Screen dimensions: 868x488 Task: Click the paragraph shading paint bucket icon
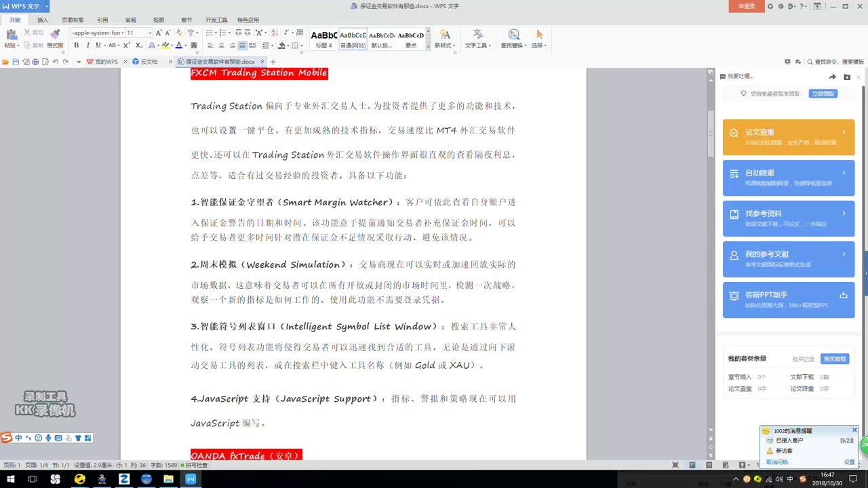coord(283,45)
